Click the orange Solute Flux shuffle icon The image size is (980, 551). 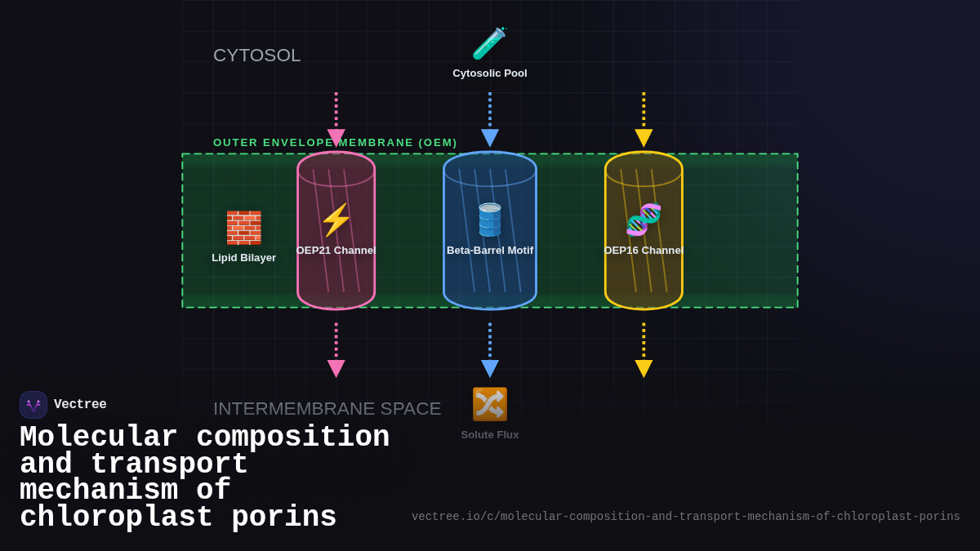point(490,403)
